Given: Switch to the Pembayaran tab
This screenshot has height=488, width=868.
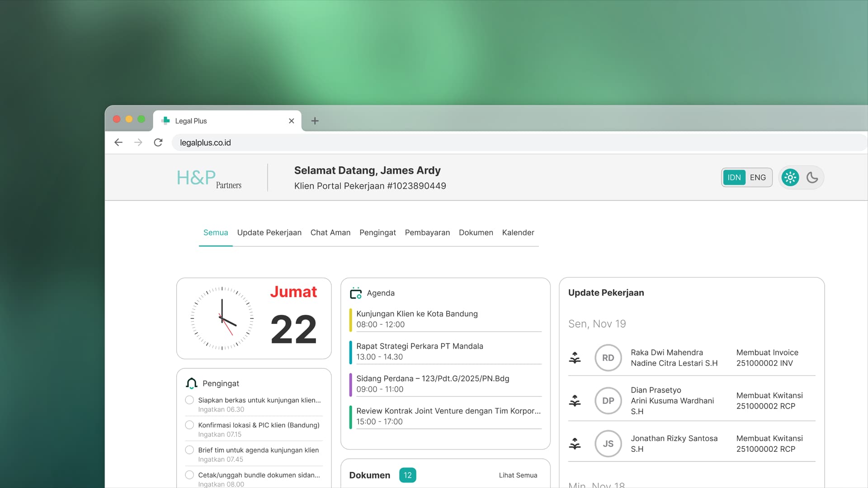Looking at the screenshot, I should [427, 233].
